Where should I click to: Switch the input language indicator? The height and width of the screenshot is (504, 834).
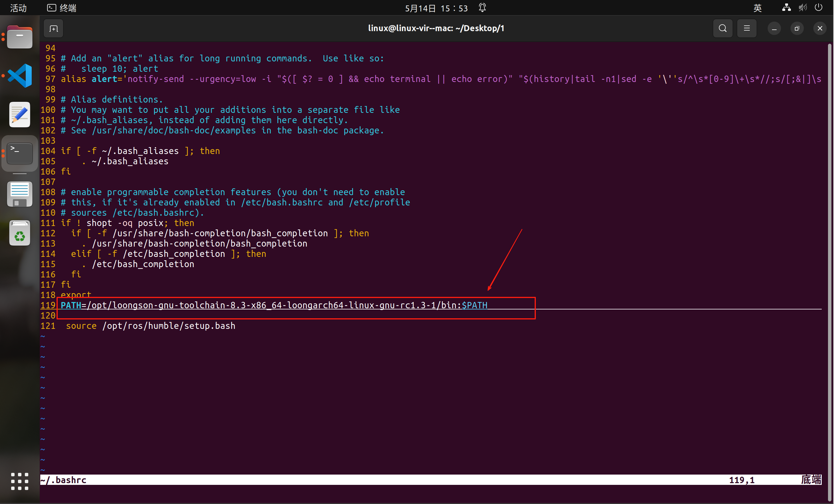point(757,8)
